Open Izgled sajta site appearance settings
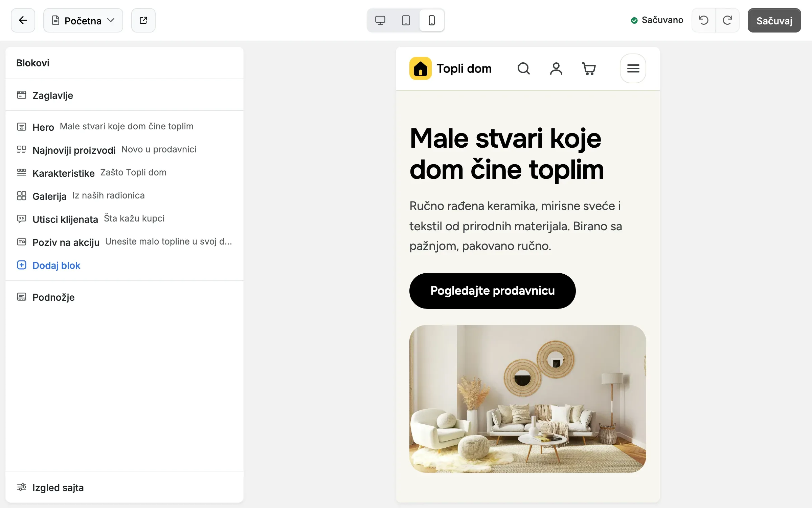Image resolution: width=812 pixels, height=508 pixels. [x=125, y=487]
